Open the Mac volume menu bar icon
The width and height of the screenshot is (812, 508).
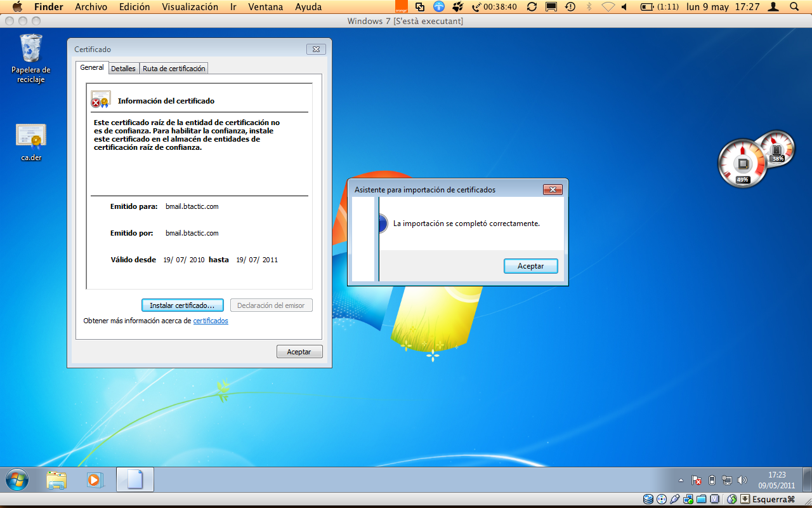pyautogui.click(x=624, y=7)
